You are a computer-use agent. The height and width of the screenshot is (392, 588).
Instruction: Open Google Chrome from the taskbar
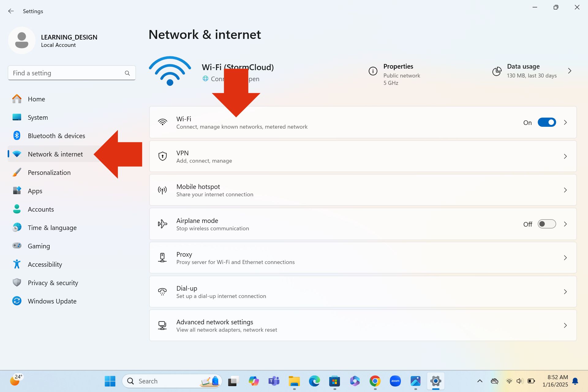click(375, 381)
